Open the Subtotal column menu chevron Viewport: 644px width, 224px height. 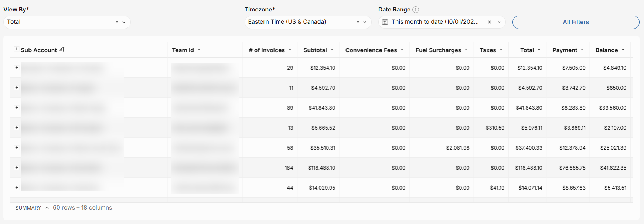[x=332, y=50]
